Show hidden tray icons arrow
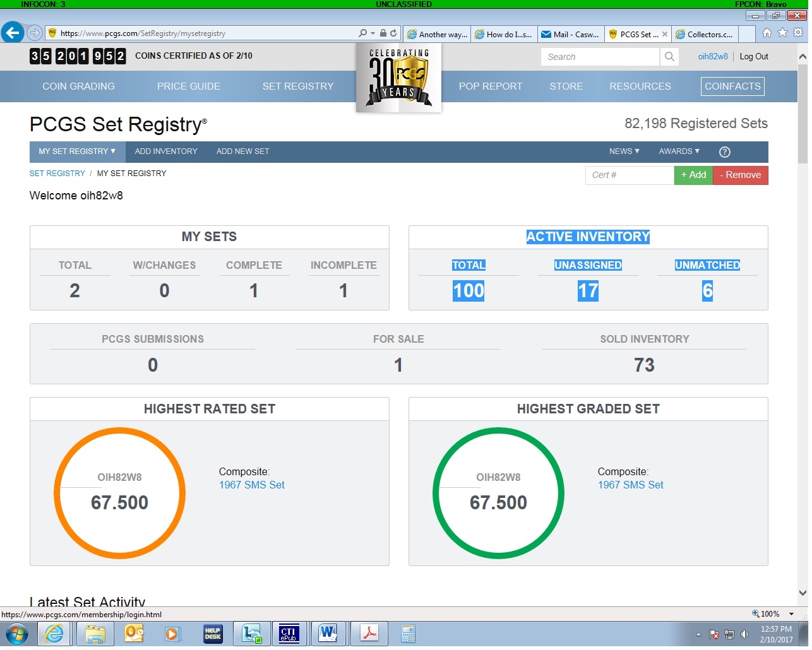 698,634
